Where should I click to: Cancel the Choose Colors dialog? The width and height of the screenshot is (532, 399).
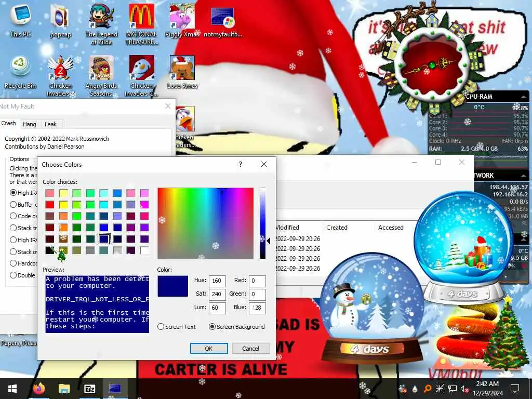250,349
